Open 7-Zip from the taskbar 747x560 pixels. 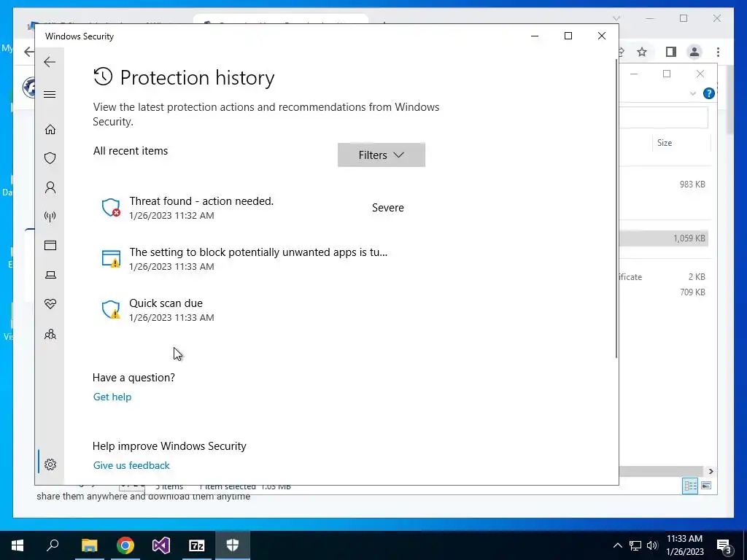(x=197, y=545)
